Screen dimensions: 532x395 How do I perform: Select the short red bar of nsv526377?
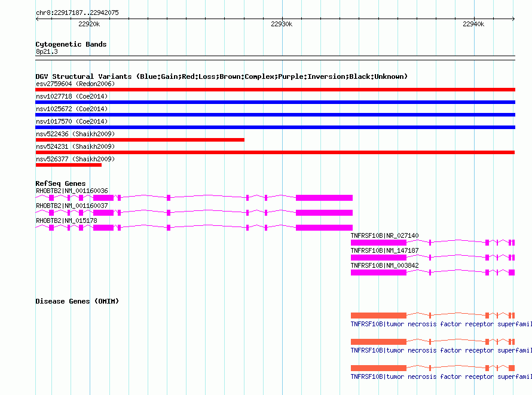click(x=69, y=165)
